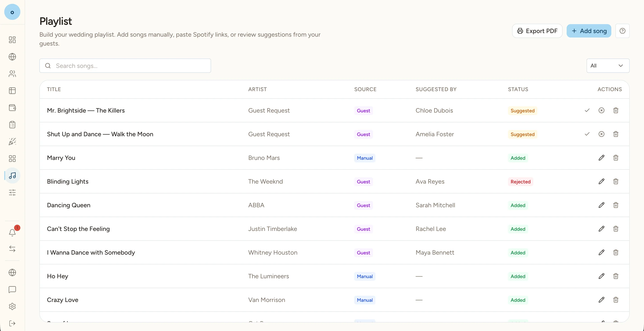Delete the Dancing Queen song
644x331 pixels.
click(616, 205)
